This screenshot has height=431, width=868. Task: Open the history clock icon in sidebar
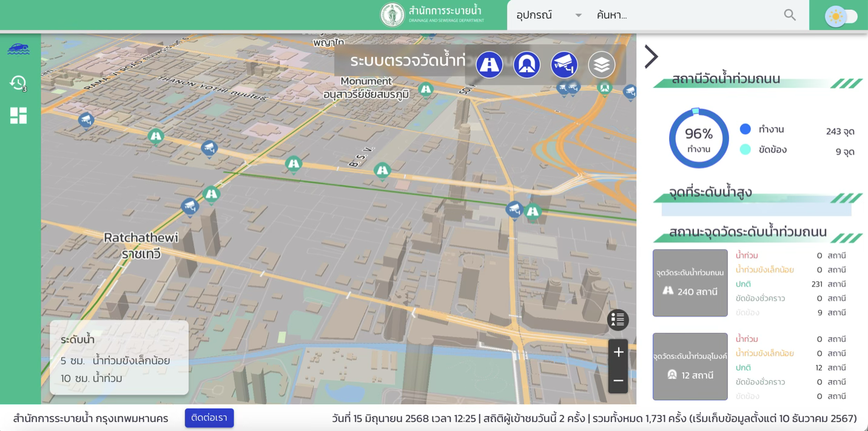pyautogui.click(x=18, y=83)
